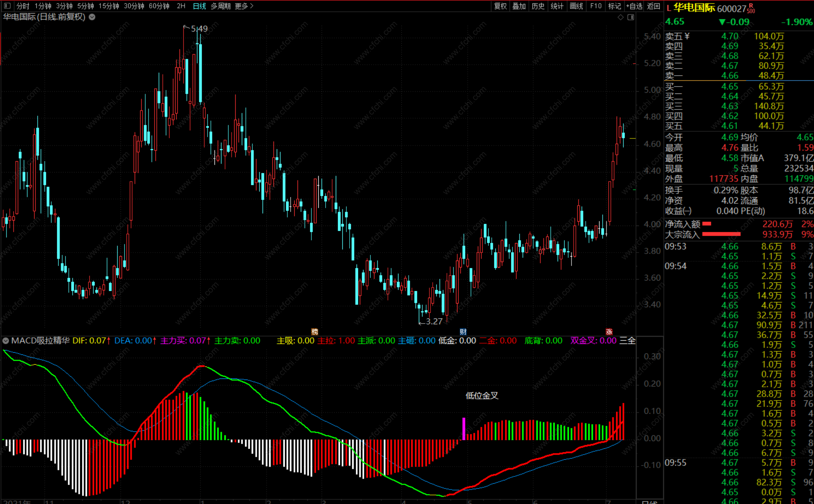
Task: Click the ¥ icon next to 卖五
Action: (x=687, y=36)
